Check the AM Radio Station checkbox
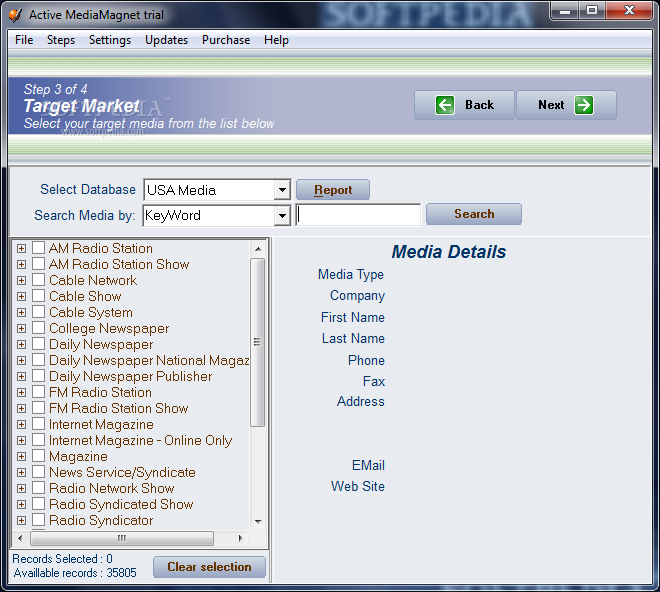The height and width of the screenshot is (592, 660). pos(38,248)
